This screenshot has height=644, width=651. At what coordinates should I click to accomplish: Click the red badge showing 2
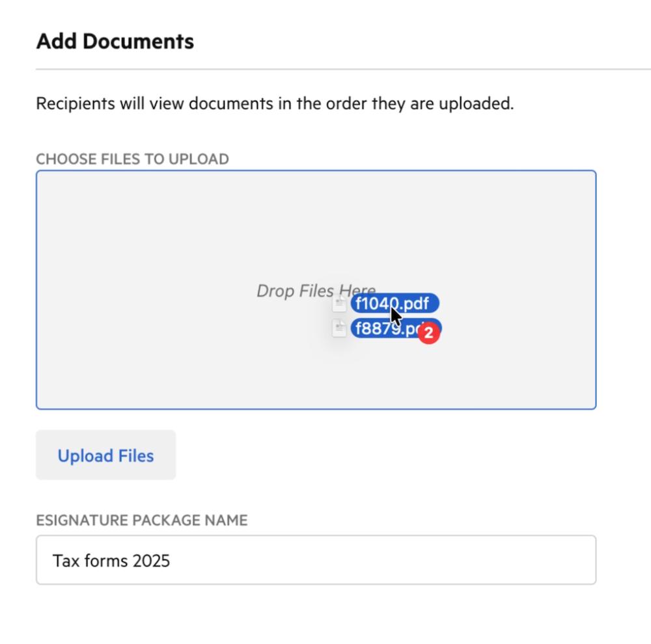[428, 333]
